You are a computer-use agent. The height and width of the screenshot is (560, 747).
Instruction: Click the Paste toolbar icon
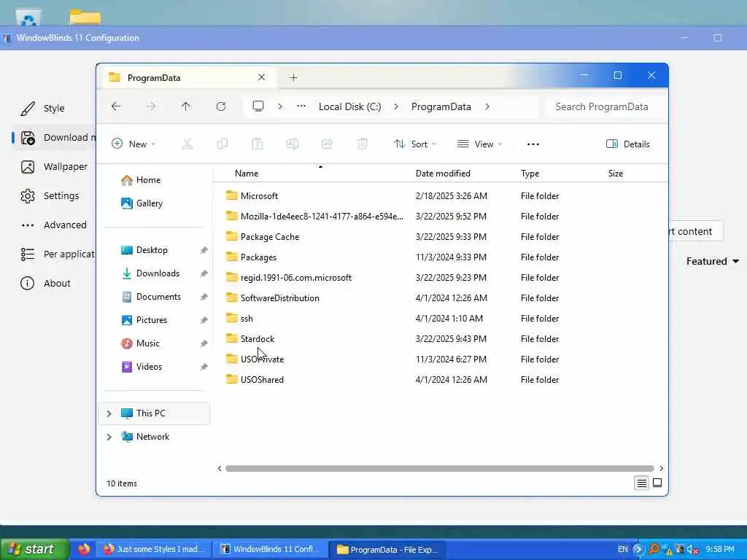tap(258, 144)
